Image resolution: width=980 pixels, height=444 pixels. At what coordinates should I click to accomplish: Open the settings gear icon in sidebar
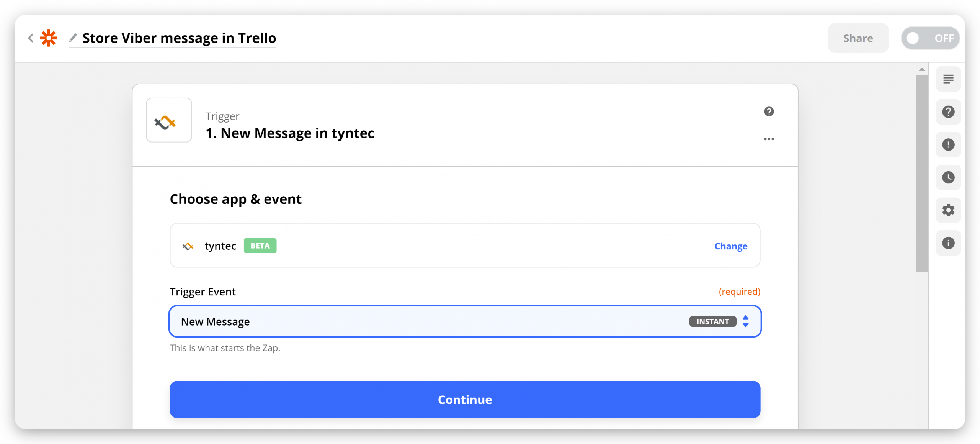click(948, 210)
